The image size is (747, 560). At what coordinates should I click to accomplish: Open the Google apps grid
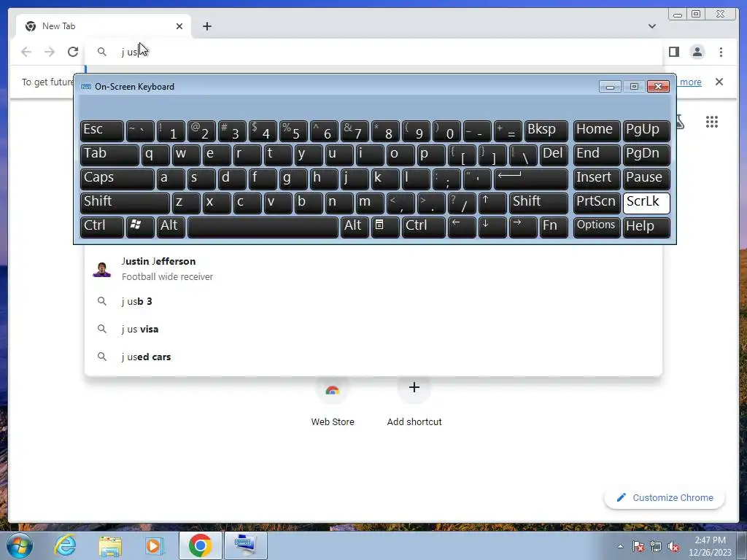pyautogui.click(x=712, y=122)
